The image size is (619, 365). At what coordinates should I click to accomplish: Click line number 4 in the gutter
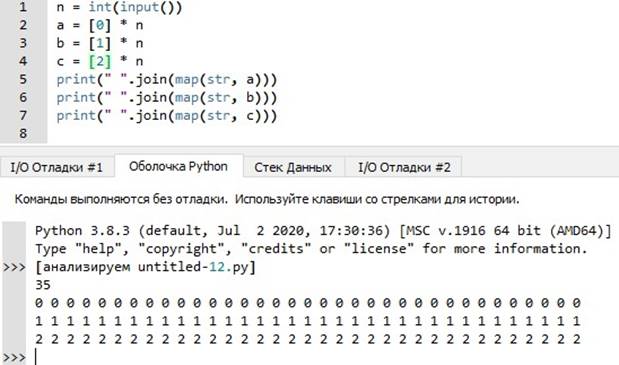coord(23,61)
